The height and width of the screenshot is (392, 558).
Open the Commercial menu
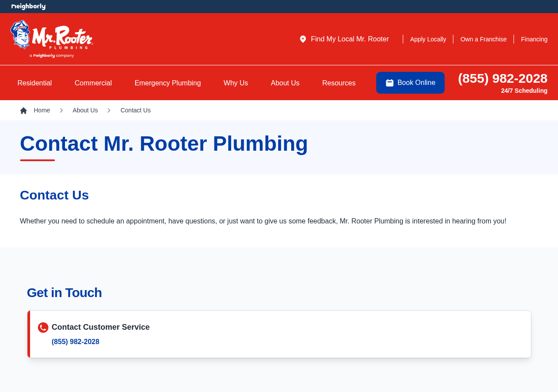click(93, 83)
